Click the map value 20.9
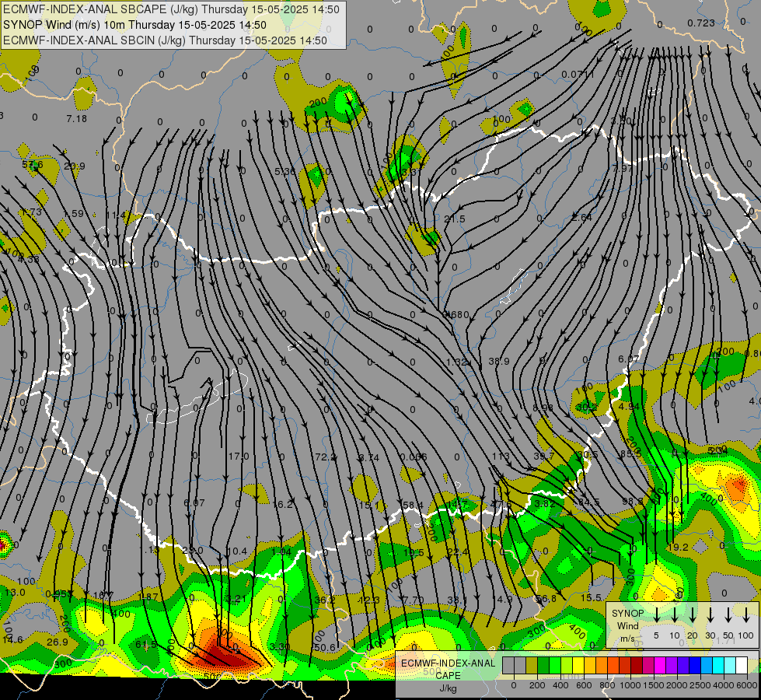Screen dimensions: 761x700 click(75, 166)
